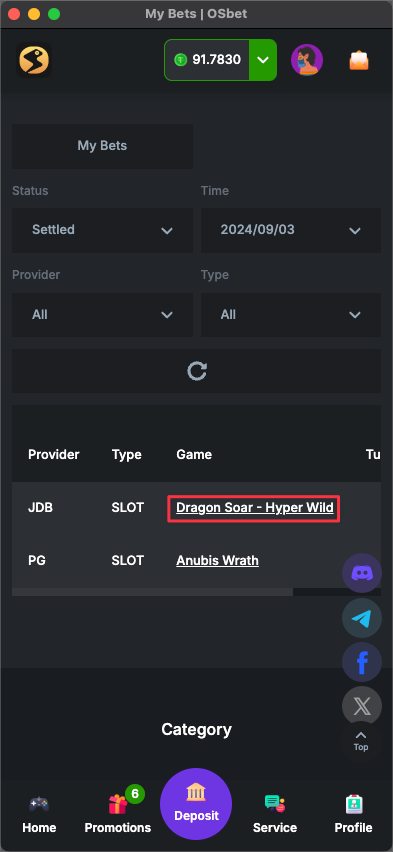Image resolution: width=393 pixels, height=852 pixels.
Task: Open the Time dropdown showing 2024/09/03
Action: (291, 230)
